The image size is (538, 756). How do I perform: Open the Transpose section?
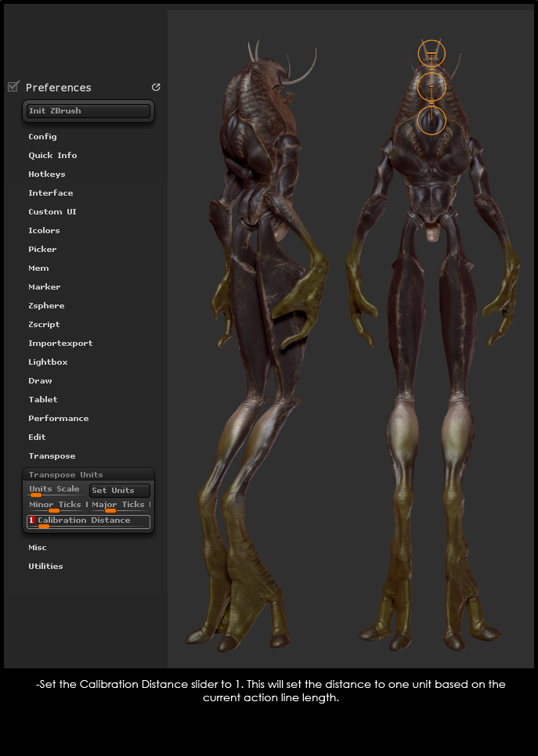pyautogui.click(x=52, y=456)
